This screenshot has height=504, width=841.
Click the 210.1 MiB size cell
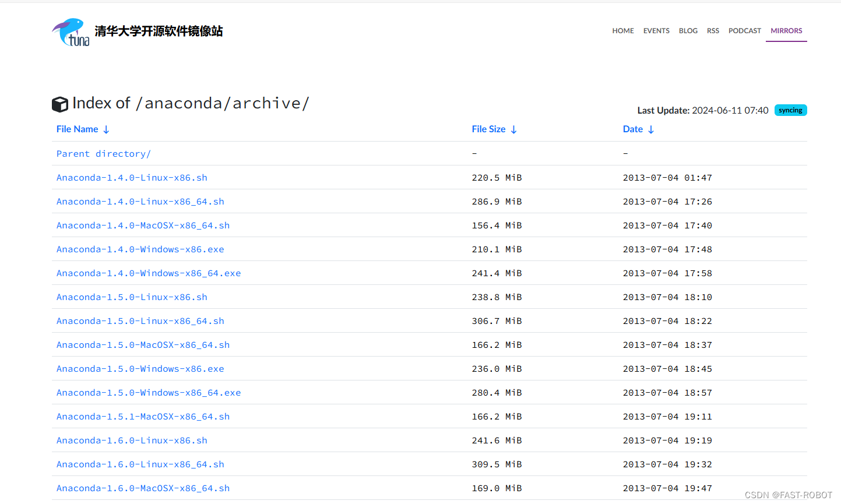(x=497, y=249)
